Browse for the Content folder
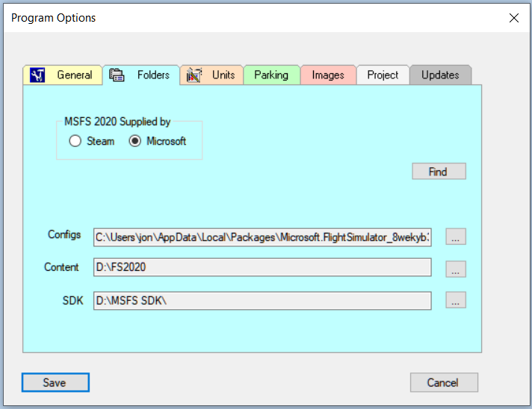The width and height of the screenshot is (532, 409). pos(456,269)
